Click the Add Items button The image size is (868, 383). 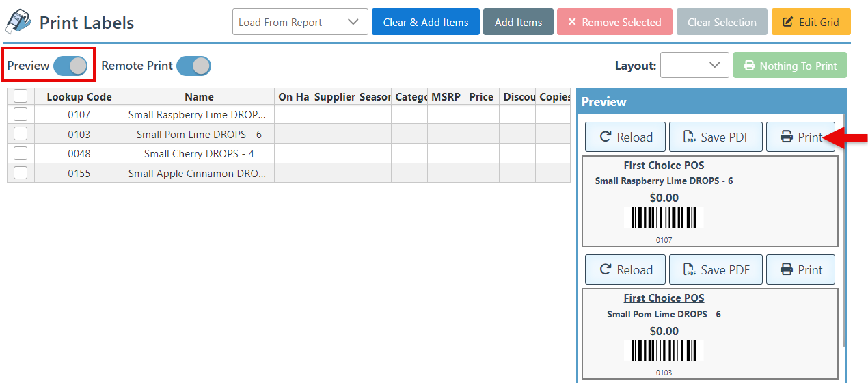pyautogui.click(x=518, y=22)
